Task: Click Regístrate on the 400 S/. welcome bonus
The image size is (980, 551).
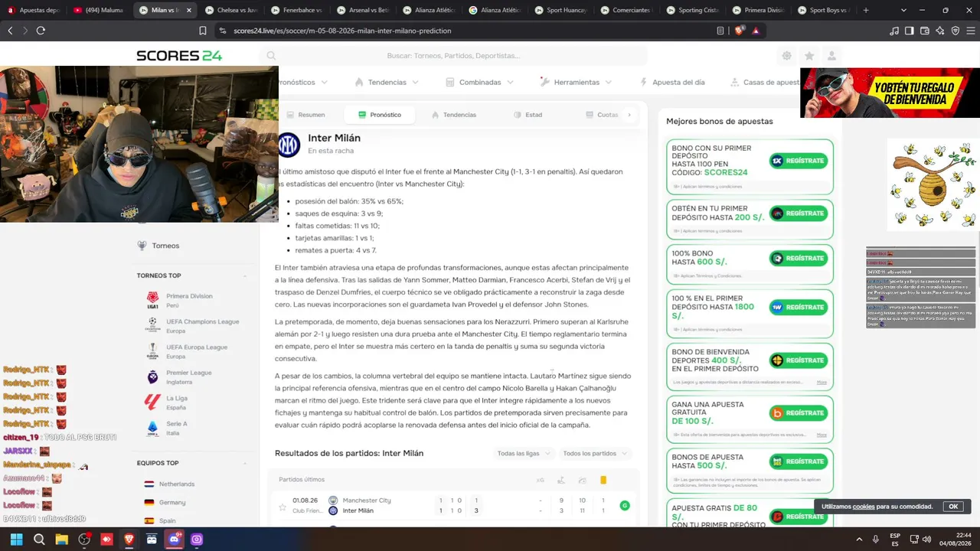Action: pos(799,360)
